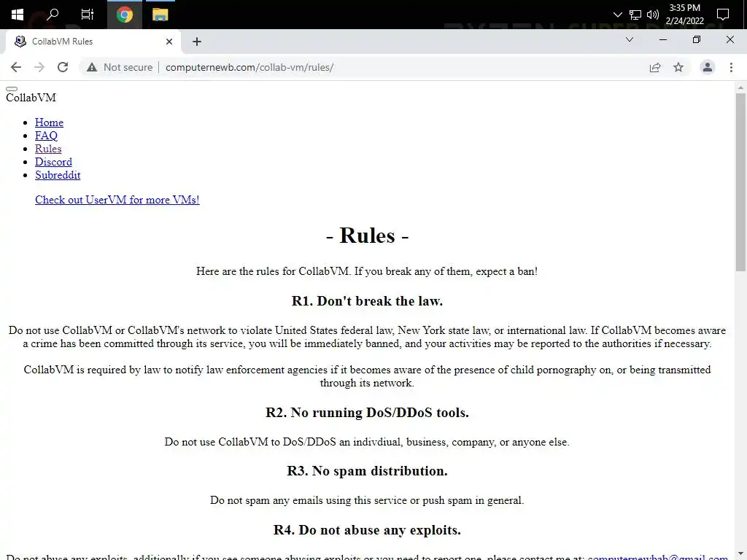Image resolution: width=747 pixels, height=560 pixels.
Task: Toggle the CollabVM navbar hamburger button
Action: click(x=12, y=88)
